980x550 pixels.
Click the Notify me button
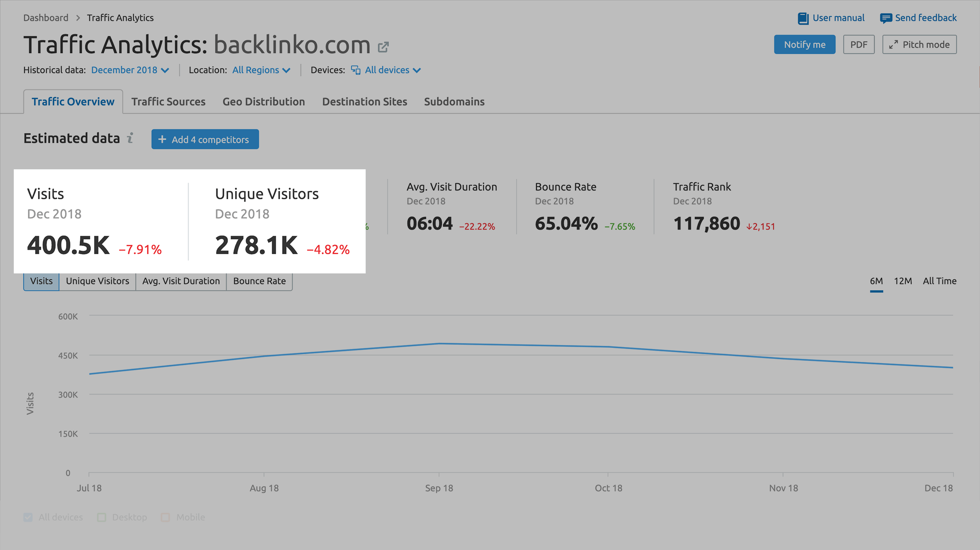(x=806, y=44)
